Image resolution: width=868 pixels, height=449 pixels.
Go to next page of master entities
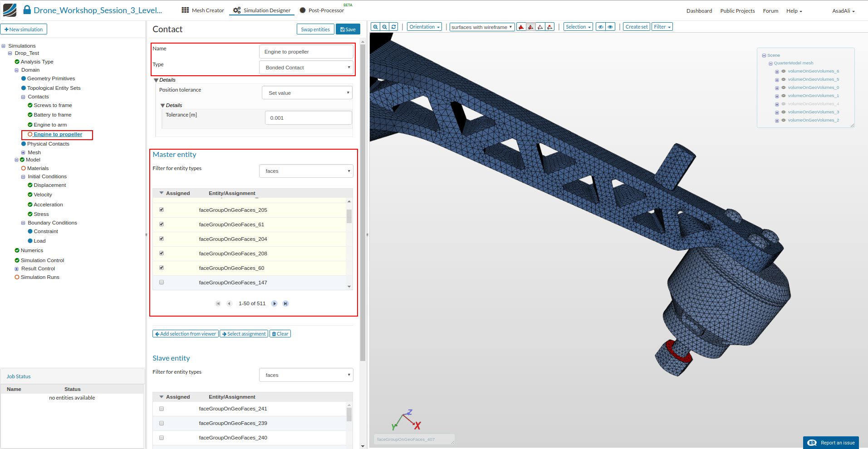[275, 303]
